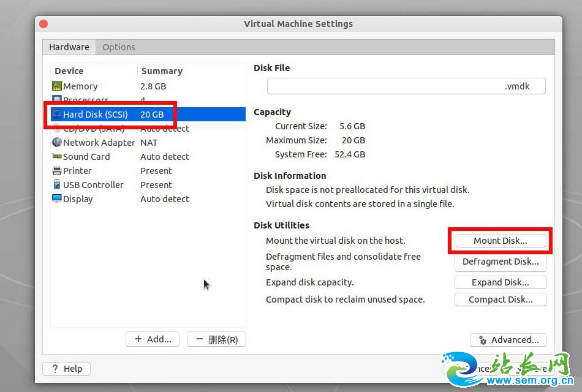Select the Sound Card icon
The image size is (582, 392).
coord(57,157)
